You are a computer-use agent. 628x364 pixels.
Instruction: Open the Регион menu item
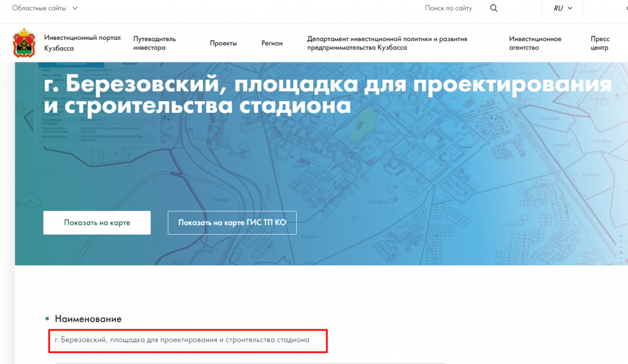pyautogui.click(x=272, y=43)
